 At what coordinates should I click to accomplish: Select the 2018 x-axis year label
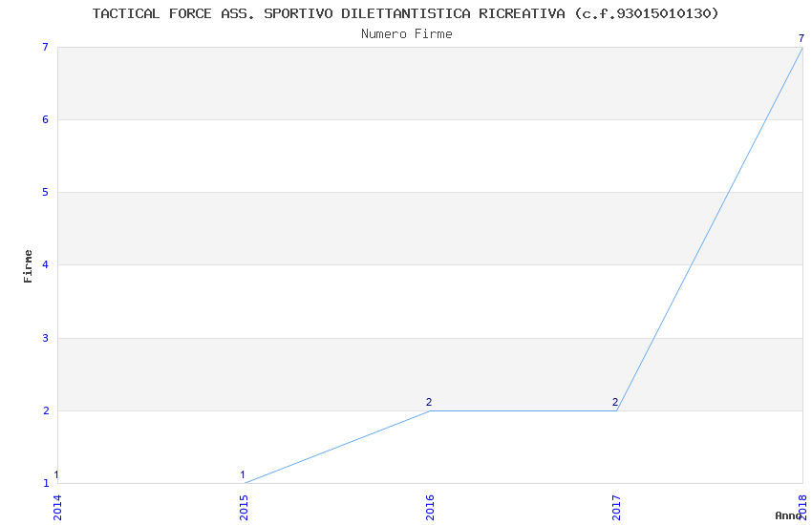coord(802,508)
